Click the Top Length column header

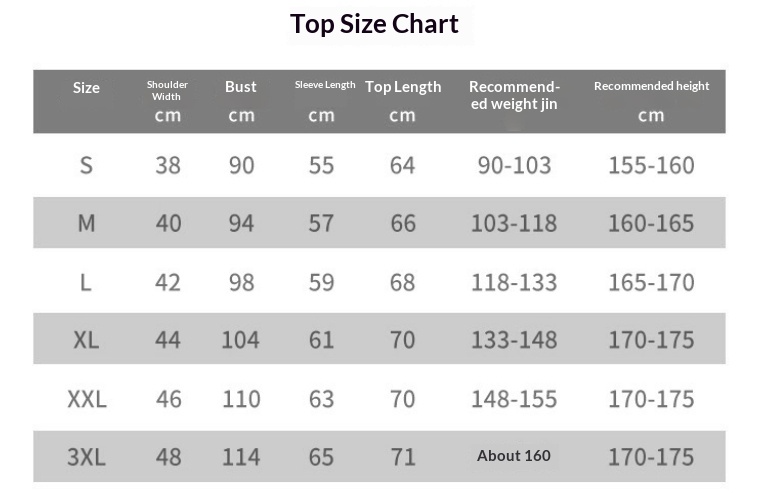(x=403, y=87)
